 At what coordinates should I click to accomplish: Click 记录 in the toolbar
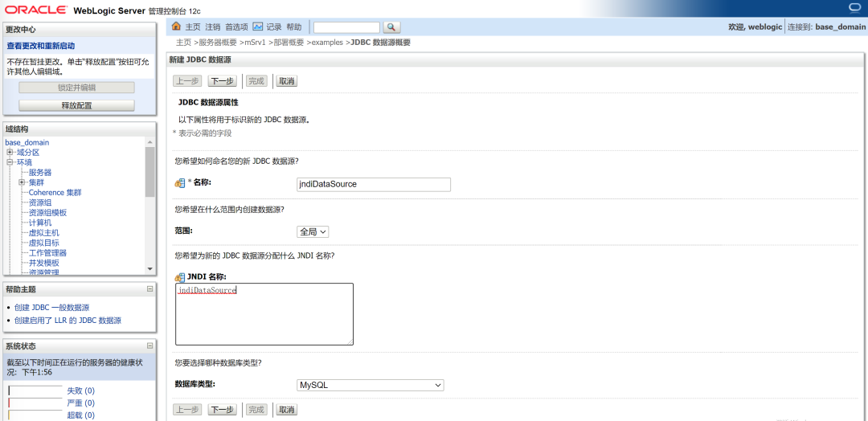(274, 27)
